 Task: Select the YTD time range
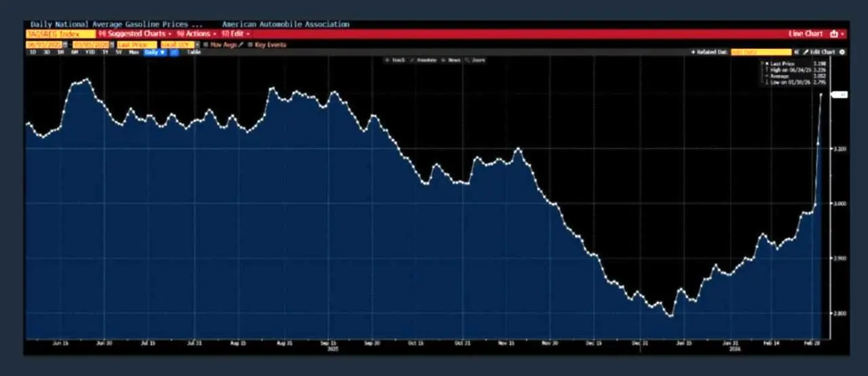click(x=90, y=52)
